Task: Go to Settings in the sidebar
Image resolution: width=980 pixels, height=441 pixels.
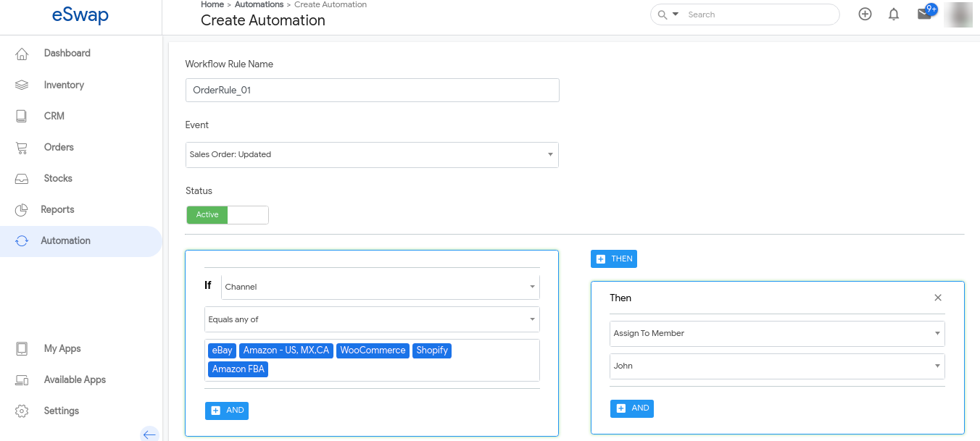Action: coord(61,411)
